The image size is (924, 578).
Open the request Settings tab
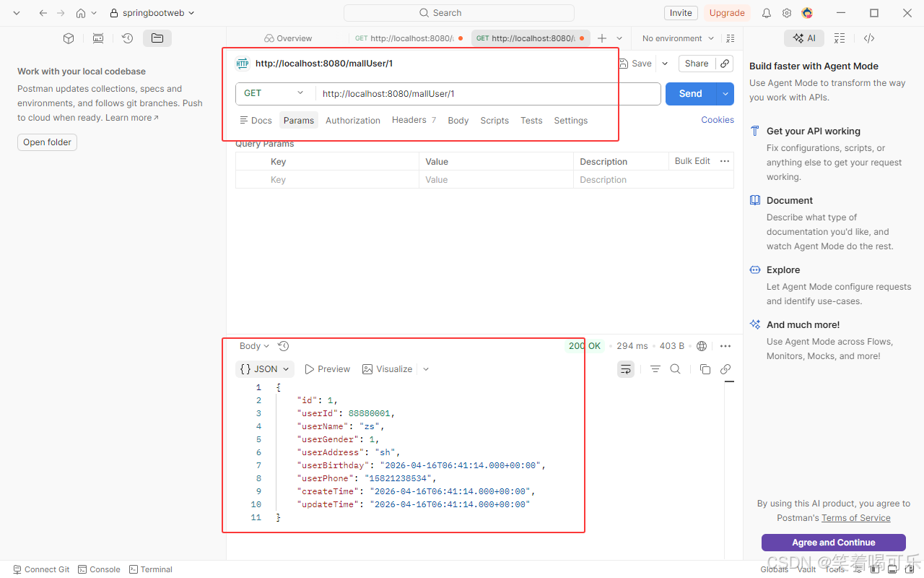tap(571, 121)
